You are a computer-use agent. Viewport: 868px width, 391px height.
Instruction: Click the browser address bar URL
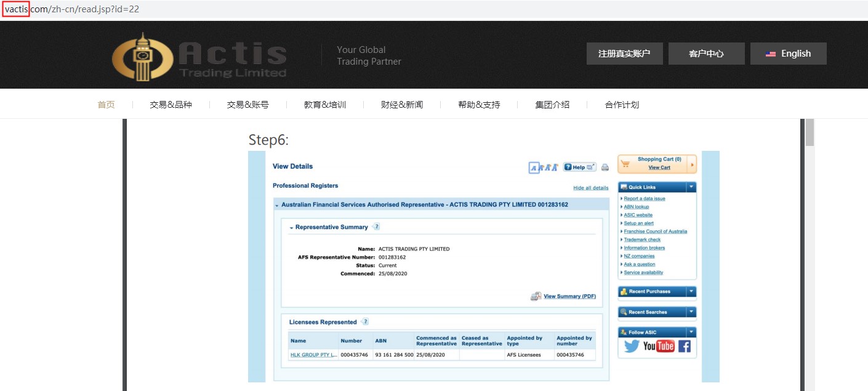point(72,9)
